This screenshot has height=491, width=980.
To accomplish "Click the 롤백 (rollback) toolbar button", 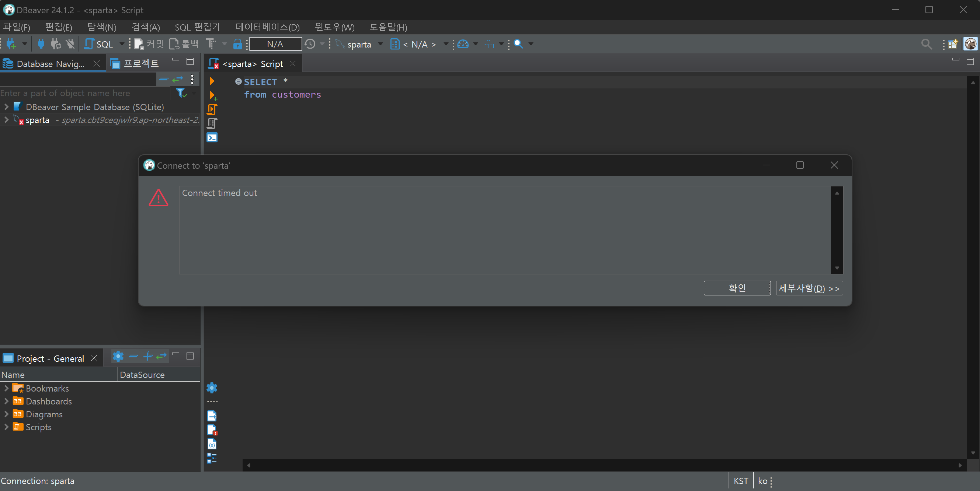I will click(184, 44).
